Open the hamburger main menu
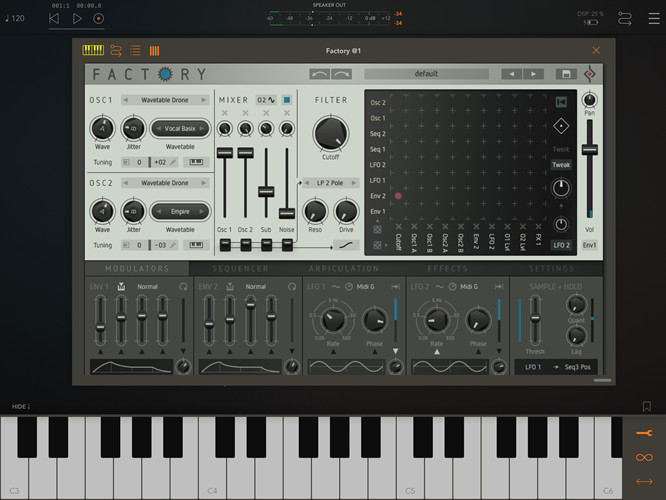666x500 pixels. pos(654,19)
